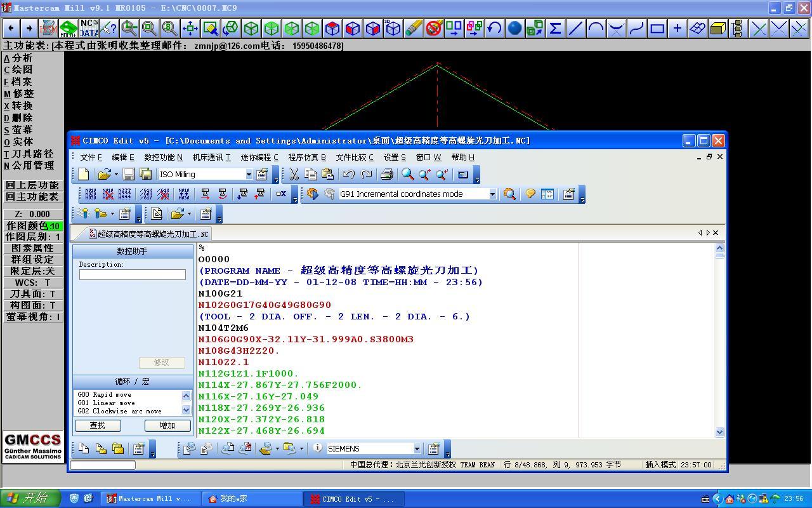Click the 增加 button
Screen dimensions: 812x508
(167, 425)
